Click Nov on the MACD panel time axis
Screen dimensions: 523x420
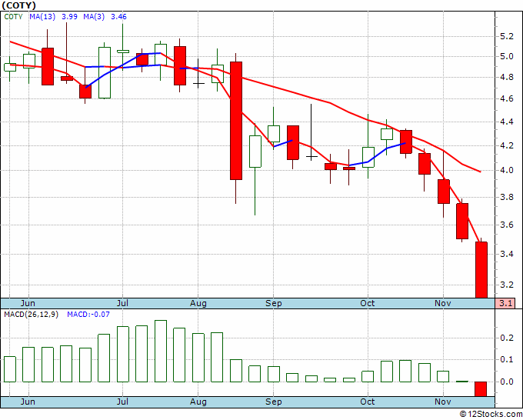coord(443,402)
